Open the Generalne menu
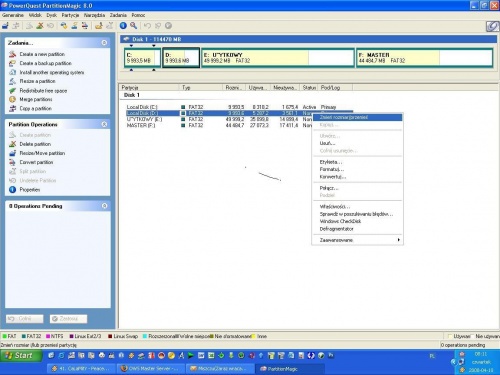 pyautogui.click(x=13, y=15)
